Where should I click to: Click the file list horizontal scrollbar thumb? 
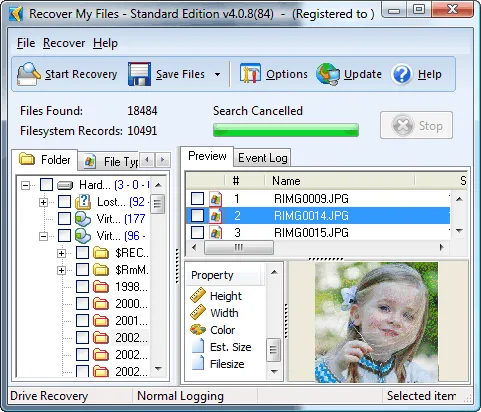tap(239, 247)
